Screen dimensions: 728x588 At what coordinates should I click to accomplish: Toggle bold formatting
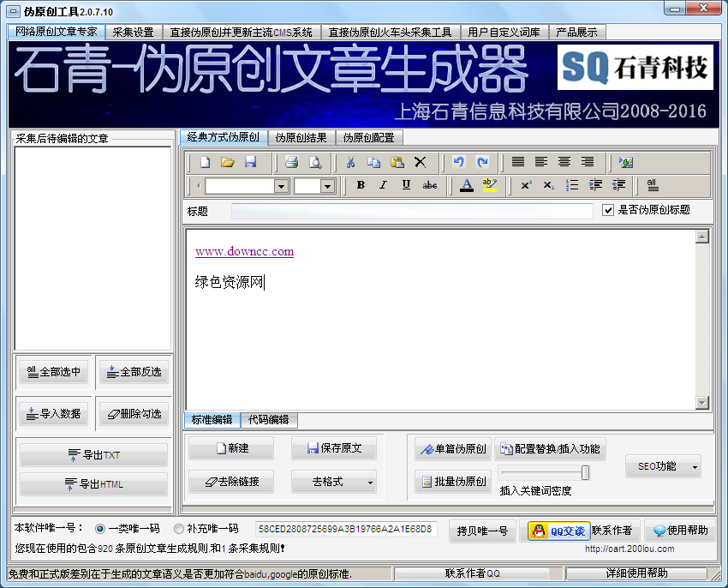tap(361, 185)
